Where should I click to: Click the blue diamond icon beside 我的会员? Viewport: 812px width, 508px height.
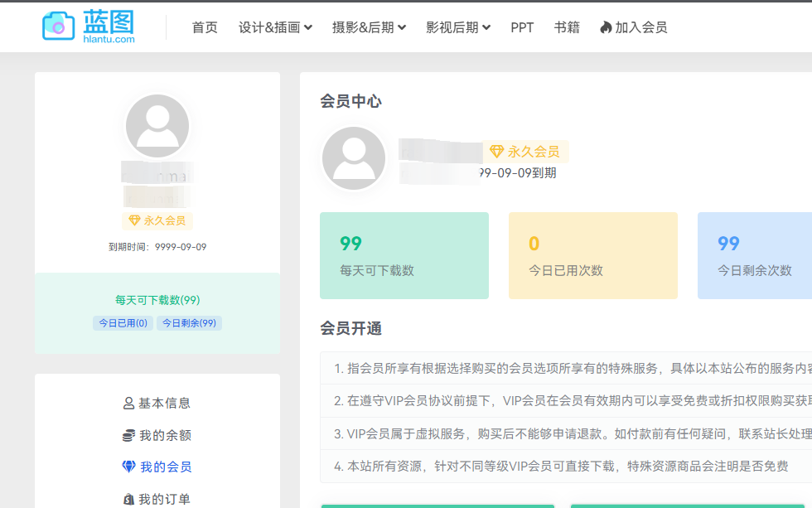129,467
